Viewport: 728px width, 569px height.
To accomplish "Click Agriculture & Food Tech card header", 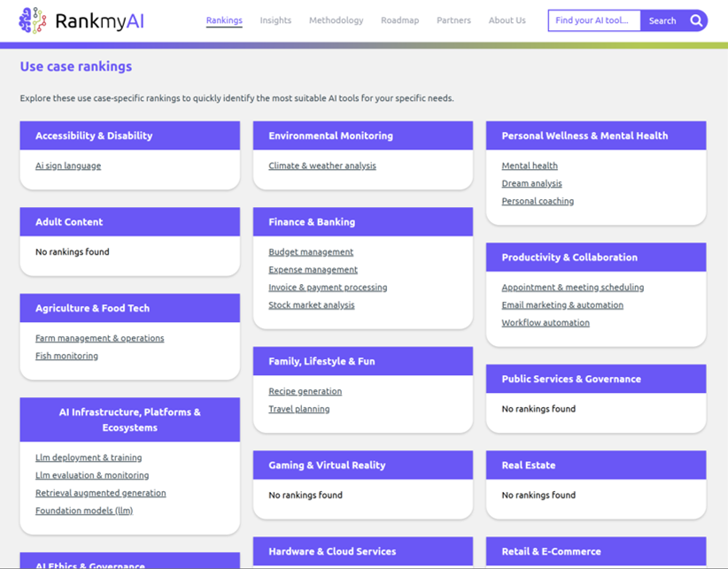I will click(130, 308).
